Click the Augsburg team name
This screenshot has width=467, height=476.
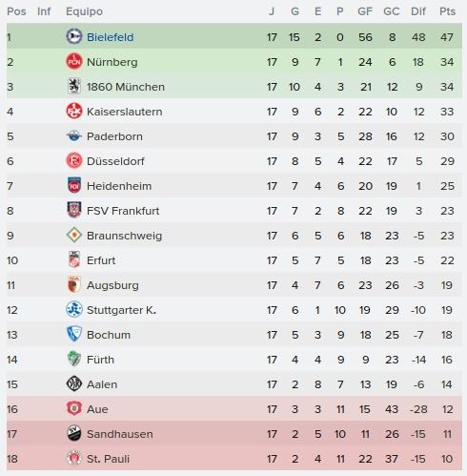point(112,285)
